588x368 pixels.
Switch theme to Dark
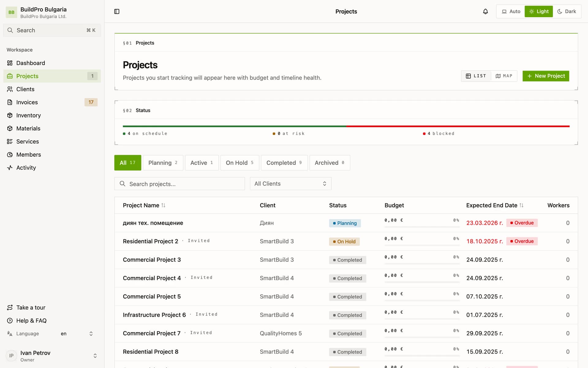(567, 11)
